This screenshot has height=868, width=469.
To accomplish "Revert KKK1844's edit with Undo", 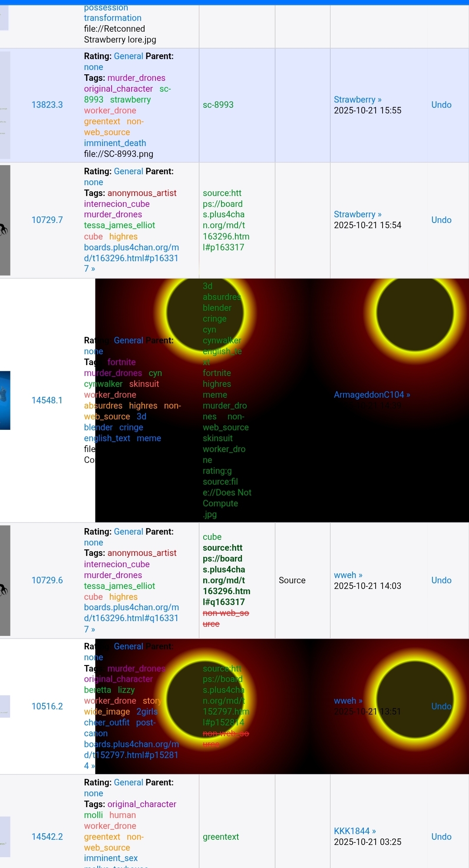I will (441, 837).
